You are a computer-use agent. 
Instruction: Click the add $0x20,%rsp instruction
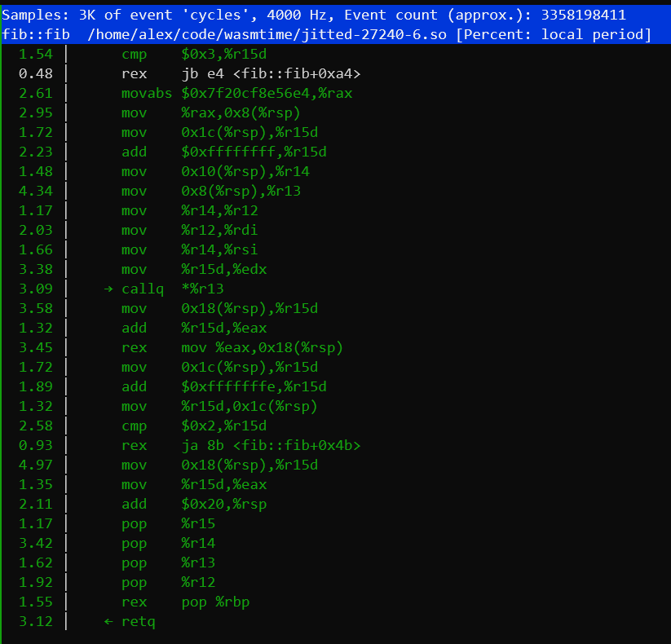click(x=194, y=504)
